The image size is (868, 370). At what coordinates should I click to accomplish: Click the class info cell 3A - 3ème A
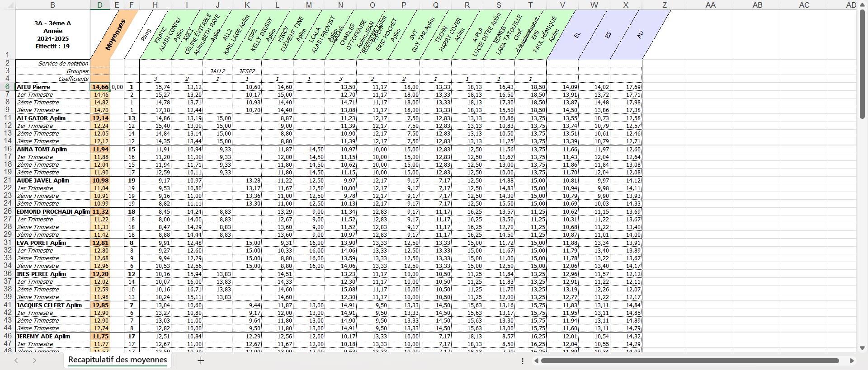pyautogui.click(x=53, y=35)
